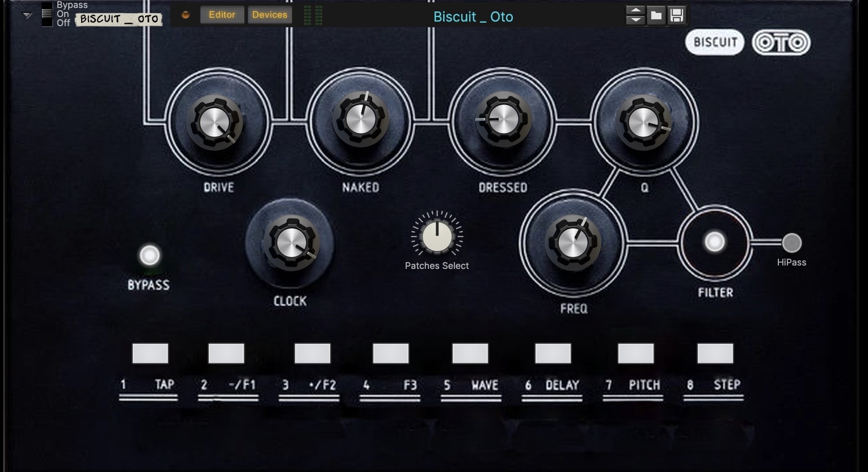
Task: Toggle step button 7 PITCH
Action: pos(636,353)
